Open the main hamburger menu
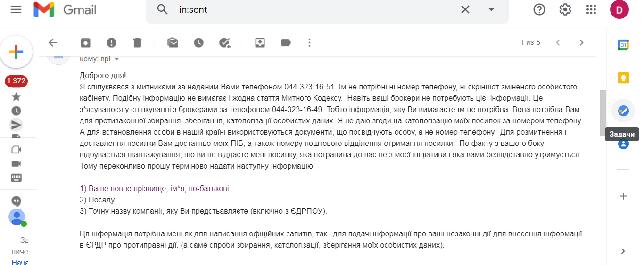644x265 pixels. pos(16,9)
